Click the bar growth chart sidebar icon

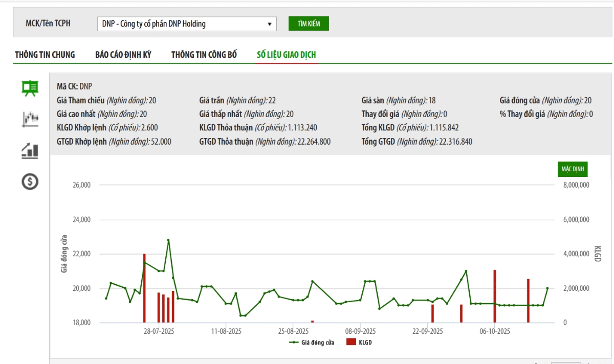[30, 150]
